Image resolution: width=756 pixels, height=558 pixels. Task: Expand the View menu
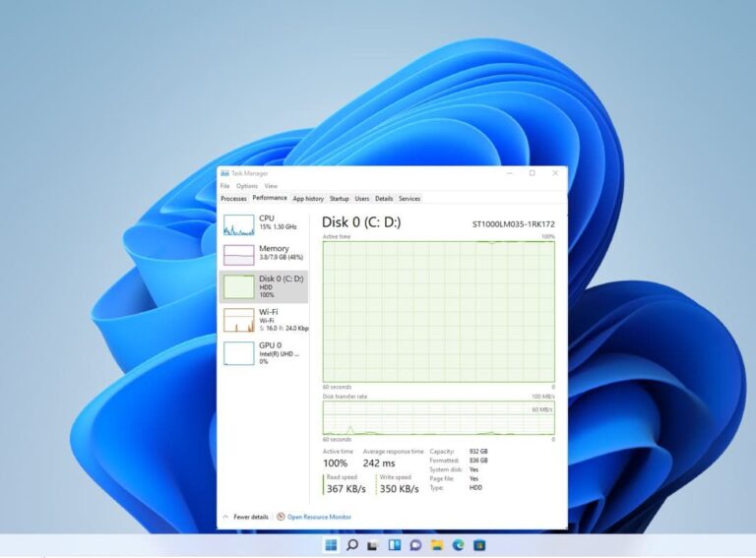(271, 186)
